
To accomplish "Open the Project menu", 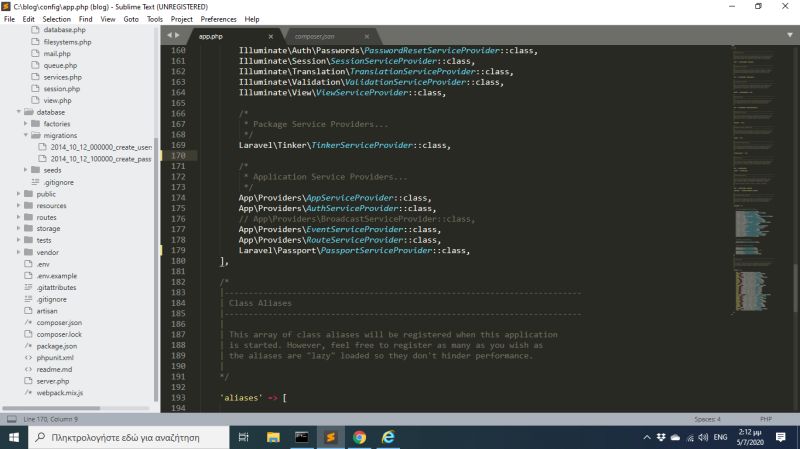I will coord(182,19).
